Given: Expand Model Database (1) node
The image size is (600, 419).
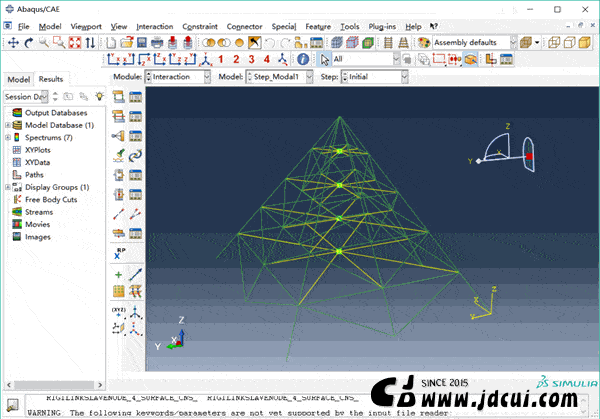Looking at the screenshot, I should (8, 125).
